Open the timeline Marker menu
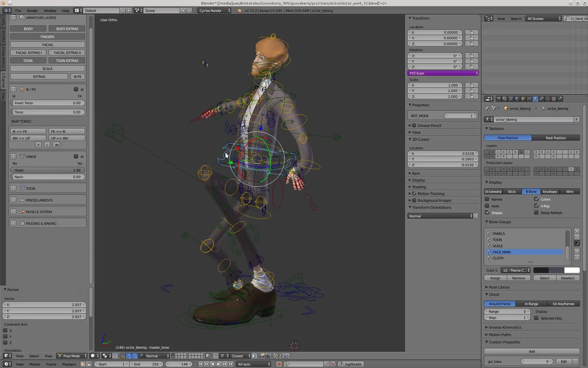Viewport: 588px width, 368px height. (x=35, y=364)
